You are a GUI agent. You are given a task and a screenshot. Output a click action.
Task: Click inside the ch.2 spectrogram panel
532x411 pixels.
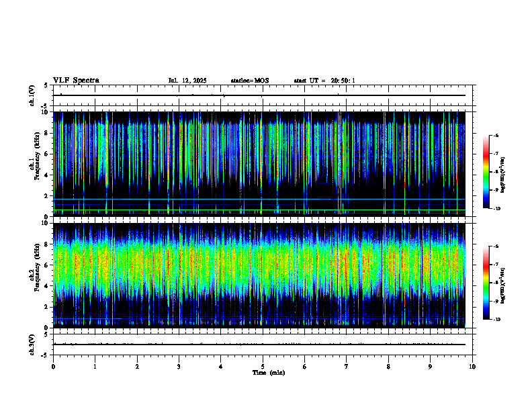[259, 275]
